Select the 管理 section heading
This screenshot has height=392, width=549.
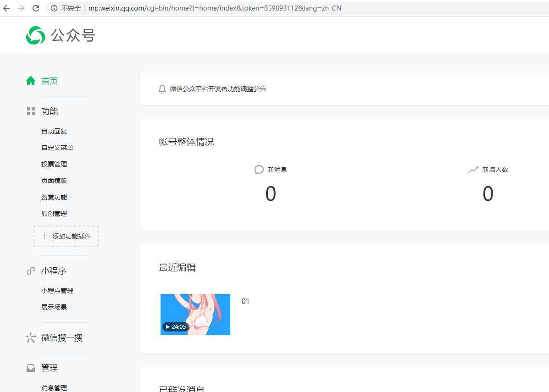(x=50, y=368)
